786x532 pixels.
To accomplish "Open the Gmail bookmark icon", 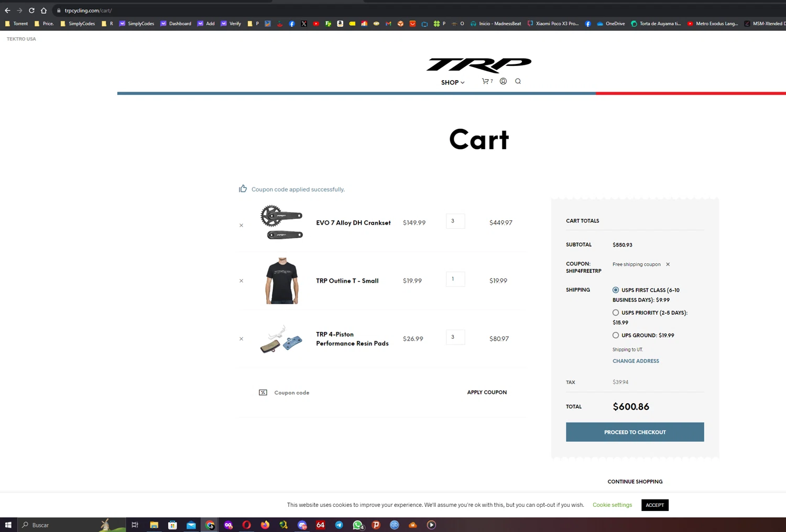I will tap(388, 24).
